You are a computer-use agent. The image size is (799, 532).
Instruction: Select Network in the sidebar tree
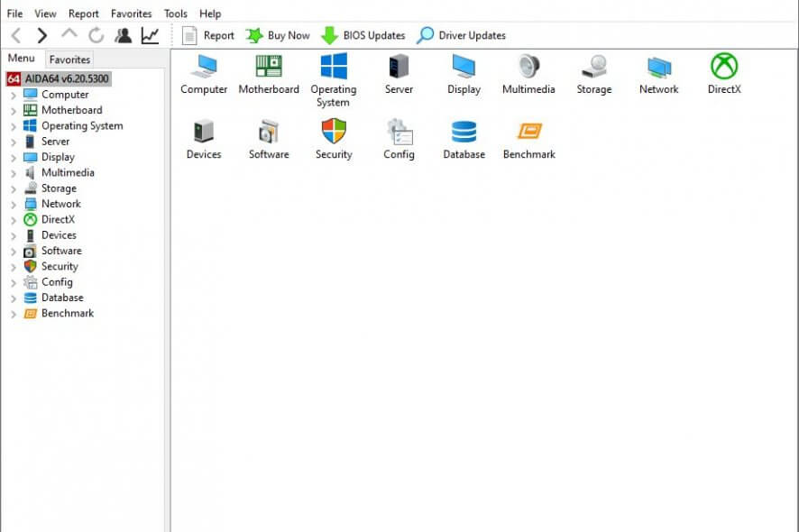pyautogui.click(x=61, y=204)
